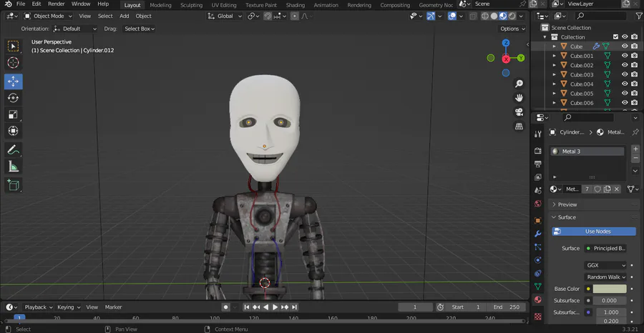Toggle proportional editing
The height and width of the screenshot is (333, 644).
pos(295,16)
